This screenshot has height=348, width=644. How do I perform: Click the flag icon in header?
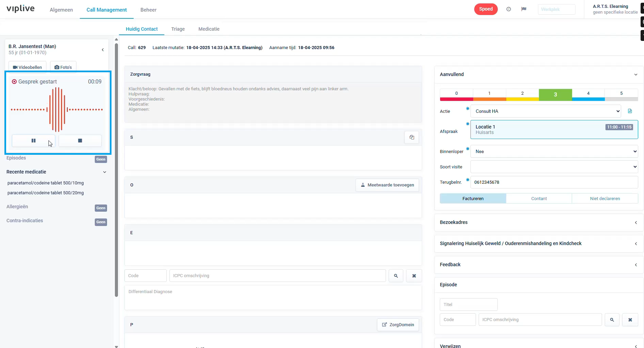[524, 9]
